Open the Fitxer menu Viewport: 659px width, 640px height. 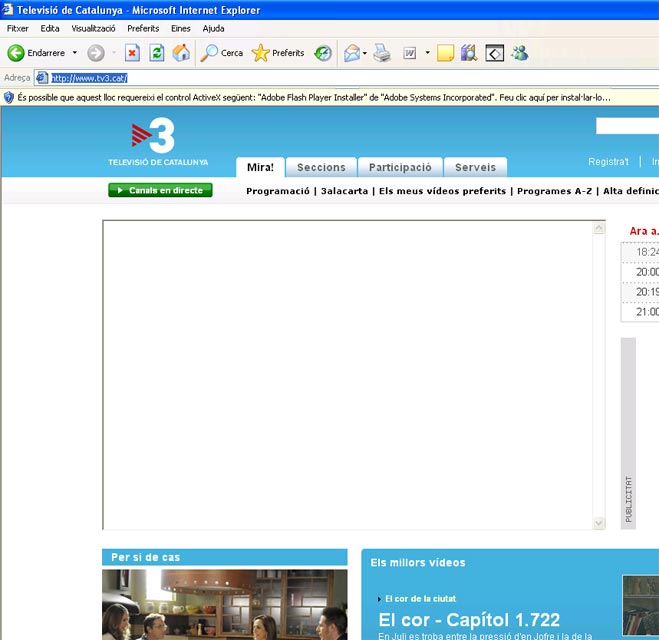[x=18, y=29]
